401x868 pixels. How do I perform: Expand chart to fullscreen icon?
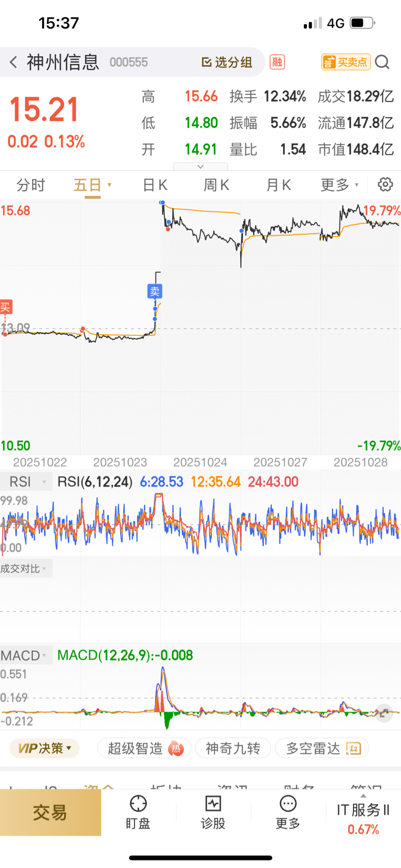click(384, 713)
